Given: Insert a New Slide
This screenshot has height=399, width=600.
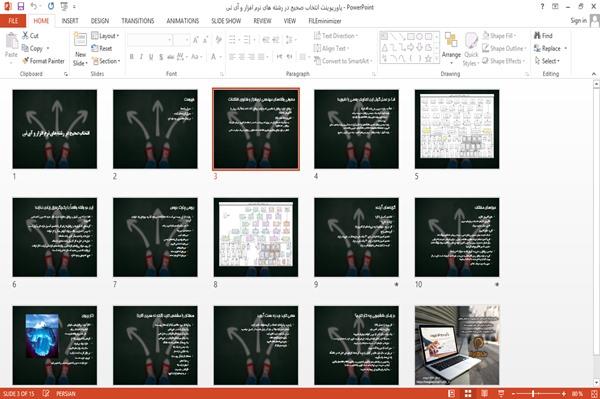Looking at the screenshot, I should pos(80,49).
